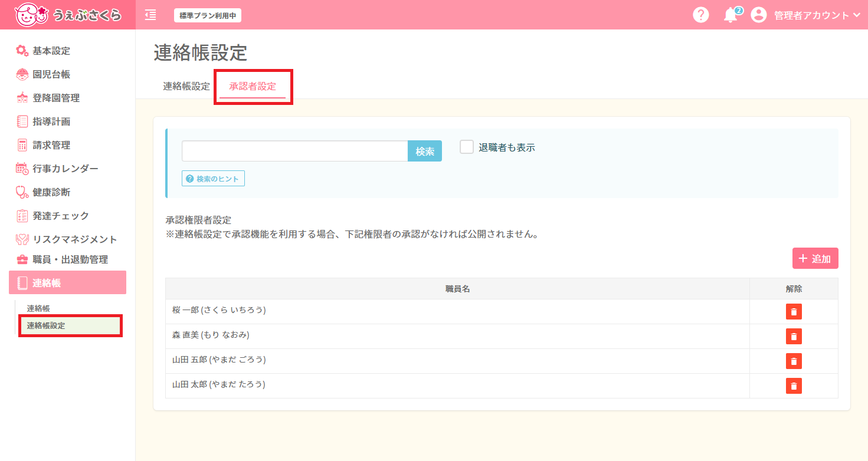
Task: Switch to the 承認者設定 tab
Action: pos(253,86)
